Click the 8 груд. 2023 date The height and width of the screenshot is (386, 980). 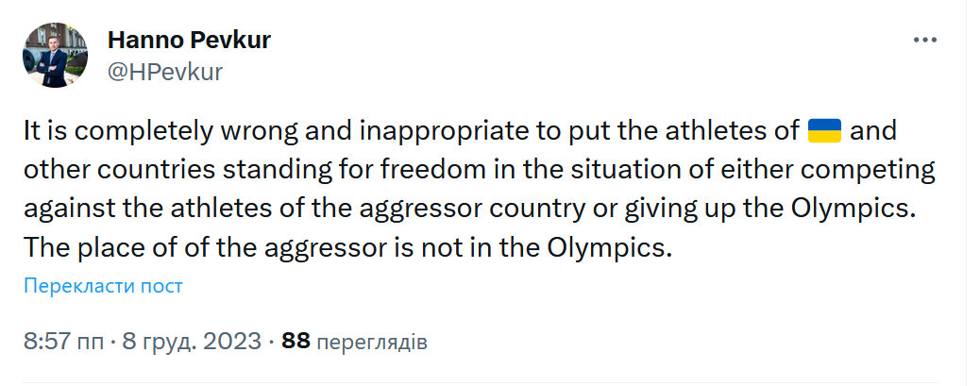194,341
